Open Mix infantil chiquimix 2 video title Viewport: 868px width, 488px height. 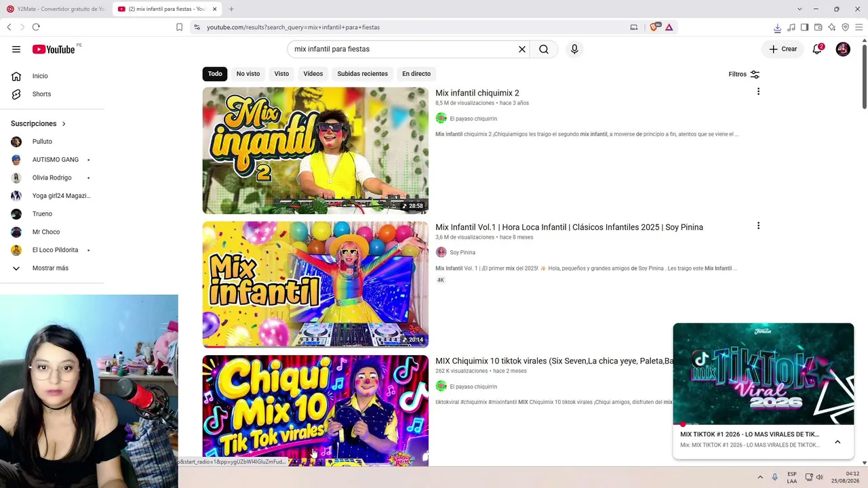click(477, 93)
